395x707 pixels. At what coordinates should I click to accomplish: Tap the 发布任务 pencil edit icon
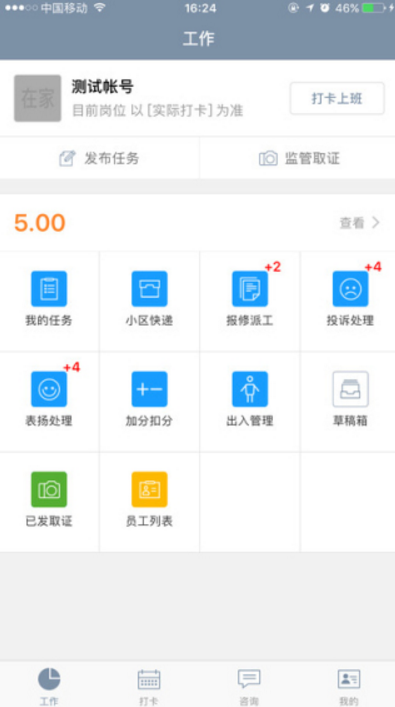[x=67, y=159]
